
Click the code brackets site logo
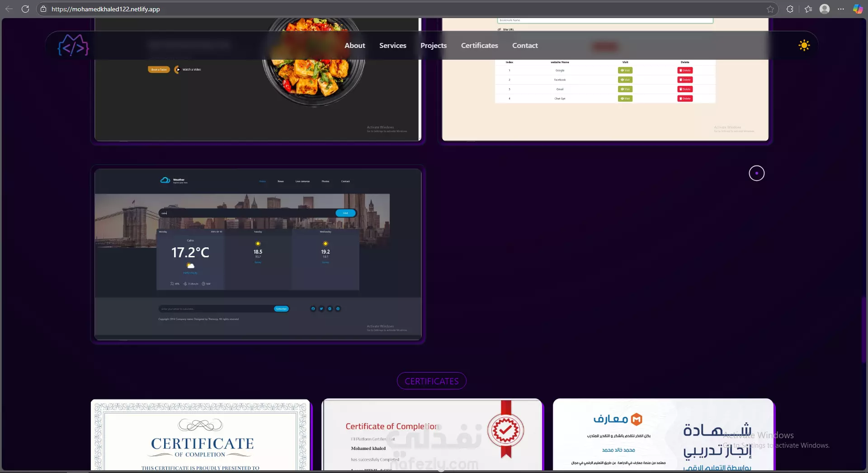[73, 45]
